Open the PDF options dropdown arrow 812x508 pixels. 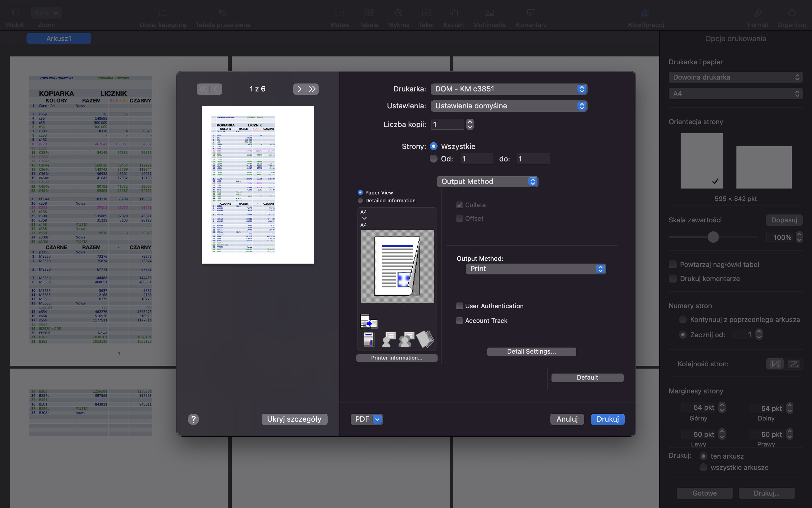pyautogui.click(x=377, y=419)
